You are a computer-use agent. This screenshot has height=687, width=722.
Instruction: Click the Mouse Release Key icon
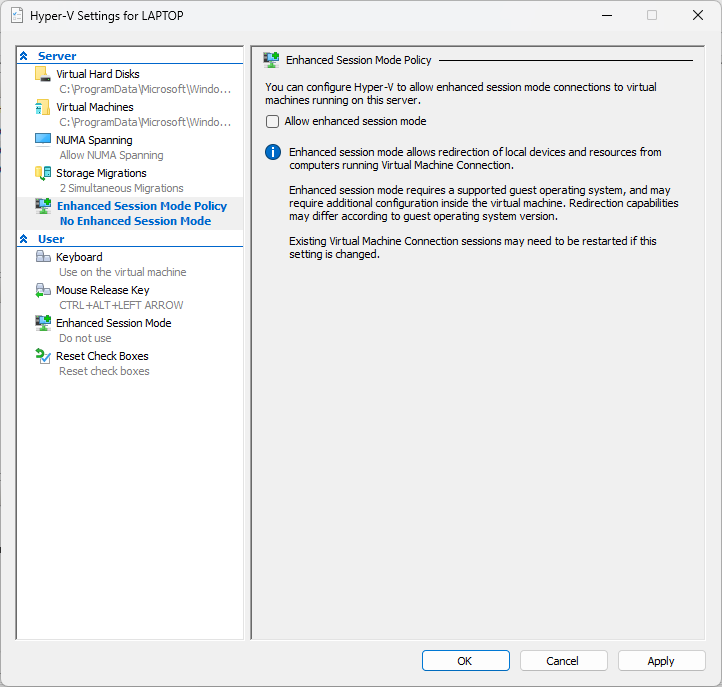click(42, 290)
